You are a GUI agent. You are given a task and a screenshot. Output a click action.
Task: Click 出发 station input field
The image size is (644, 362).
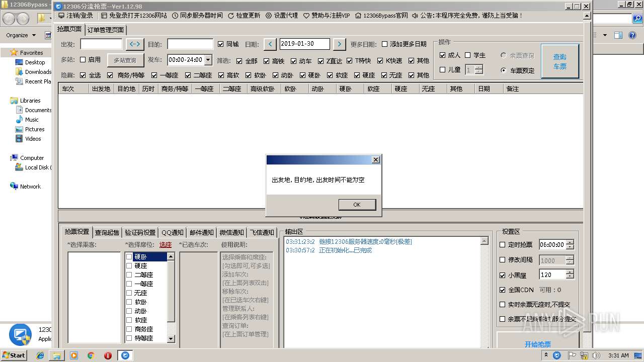click(x=101, y=44)
